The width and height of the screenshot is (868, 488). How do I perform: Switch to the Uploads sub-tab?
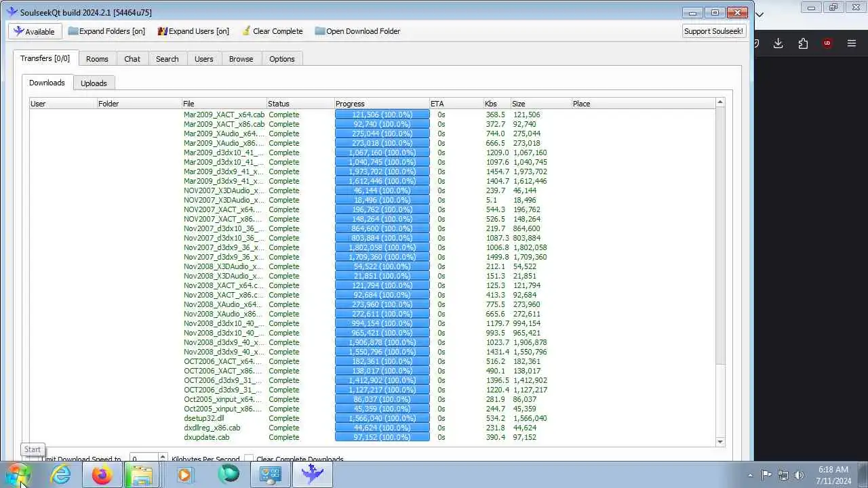[94, 83]
